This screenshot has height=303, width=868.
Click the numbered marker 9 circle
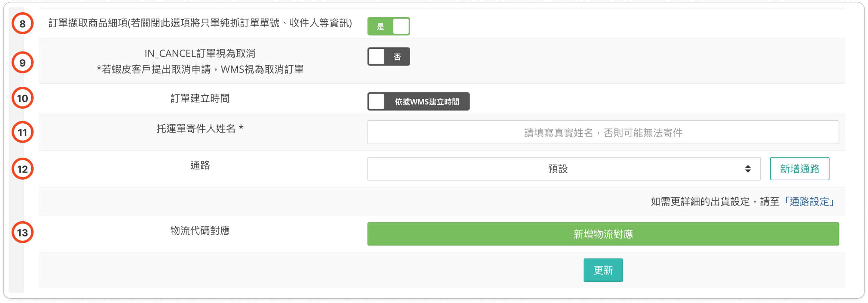[x=22, y=63]
